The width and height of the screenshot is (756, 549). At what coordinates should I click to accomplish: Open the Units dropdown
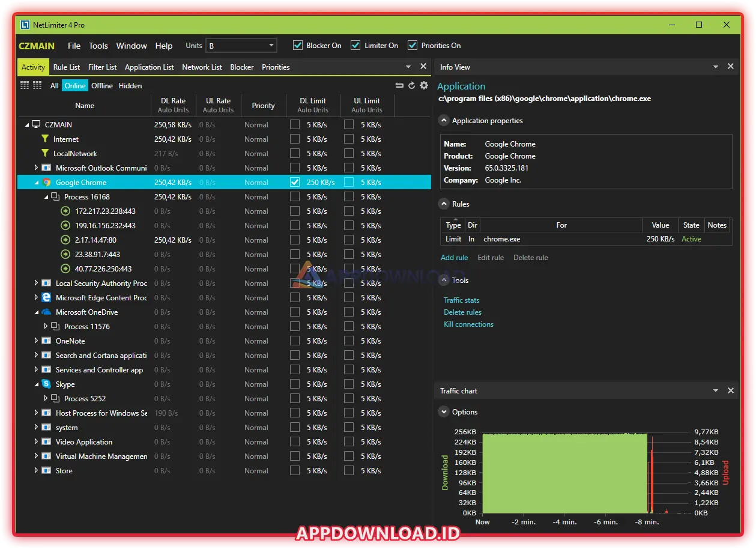(x=241, y=46)
